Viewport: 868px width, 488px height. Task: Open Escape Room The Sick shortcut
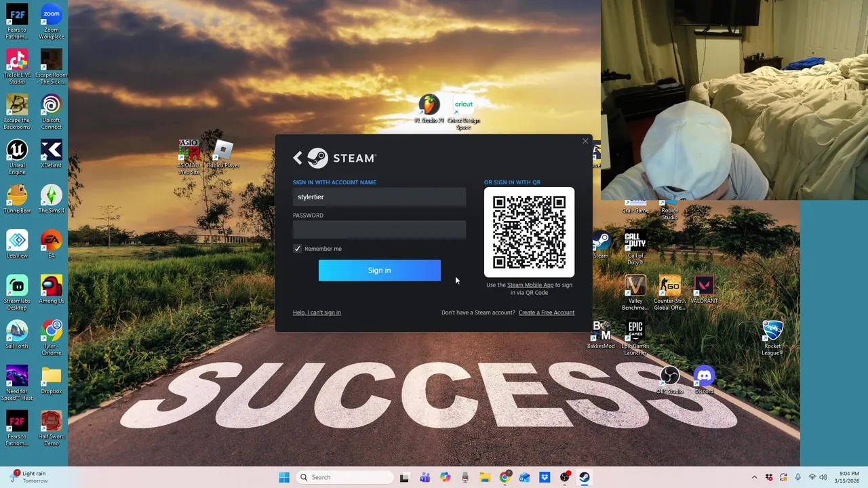click(51, 66)
